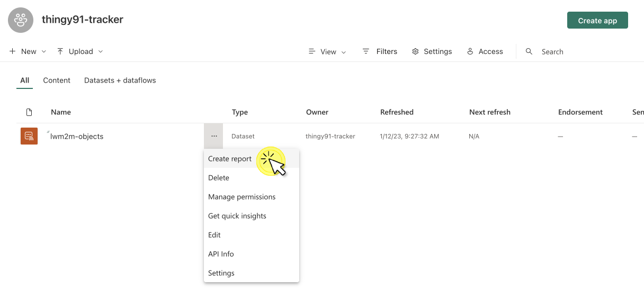This screenshot has width=644, height=297.
Task: Click the thingy91-tracker workspace title
Action: tap(83, 20)
